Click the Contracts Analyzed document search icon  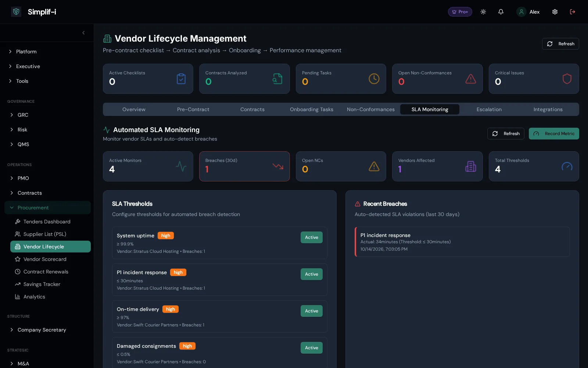coord(277,79)
